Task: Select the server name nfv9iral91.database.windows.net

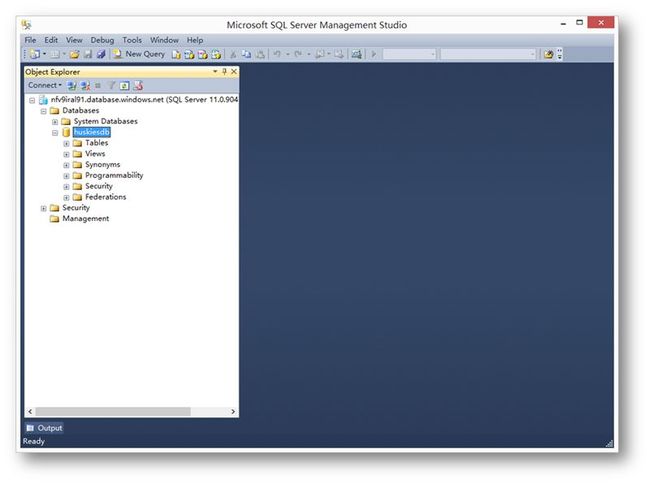Action: [x=144, y=100]
